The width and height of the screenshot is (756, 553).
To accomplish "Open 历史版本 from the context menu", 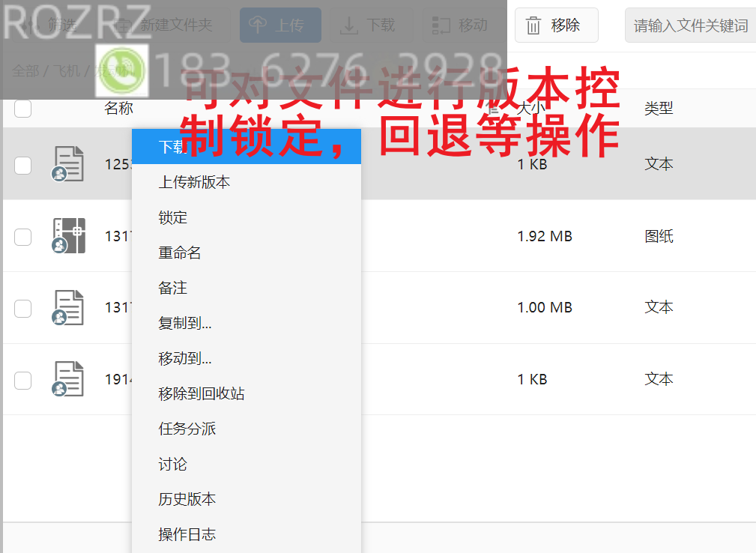I will coord(187,499).
